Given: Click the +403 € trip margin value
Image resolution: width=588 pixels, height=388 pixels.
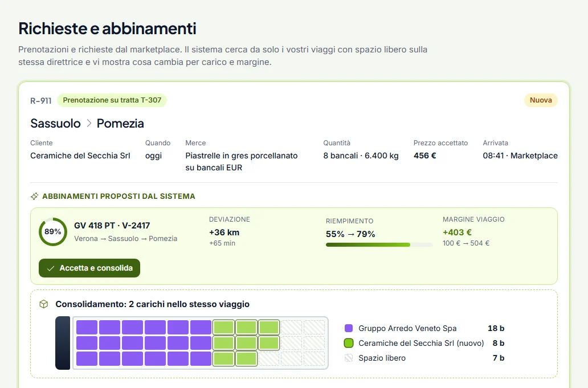Looking at the screenshot, I should pyautogui.click(x=457, y=232).
